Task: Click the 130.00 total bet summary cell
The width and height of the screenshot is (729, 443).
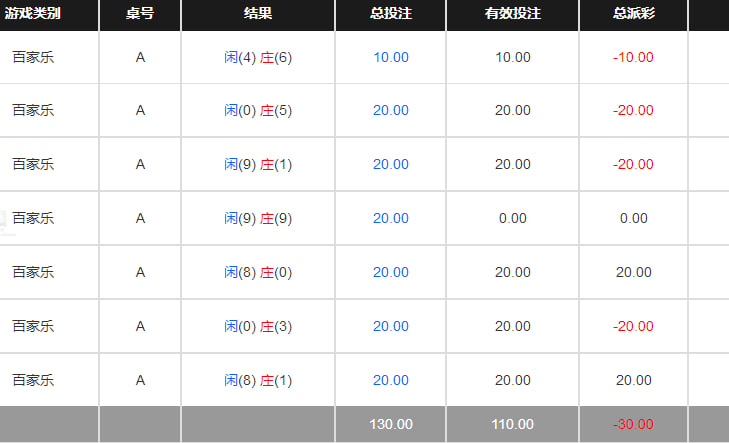Action: click(391, 424)
